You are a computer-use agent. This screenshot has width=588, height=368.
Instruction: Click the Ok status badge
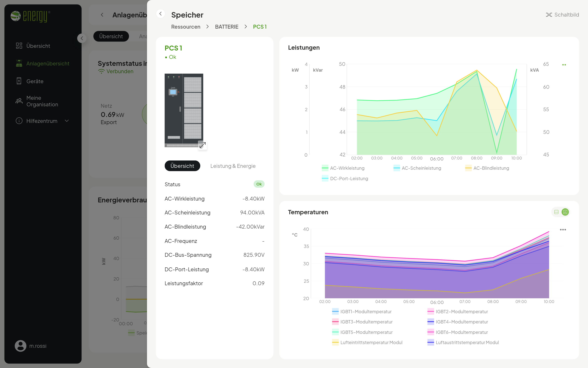tap(259, 184)
